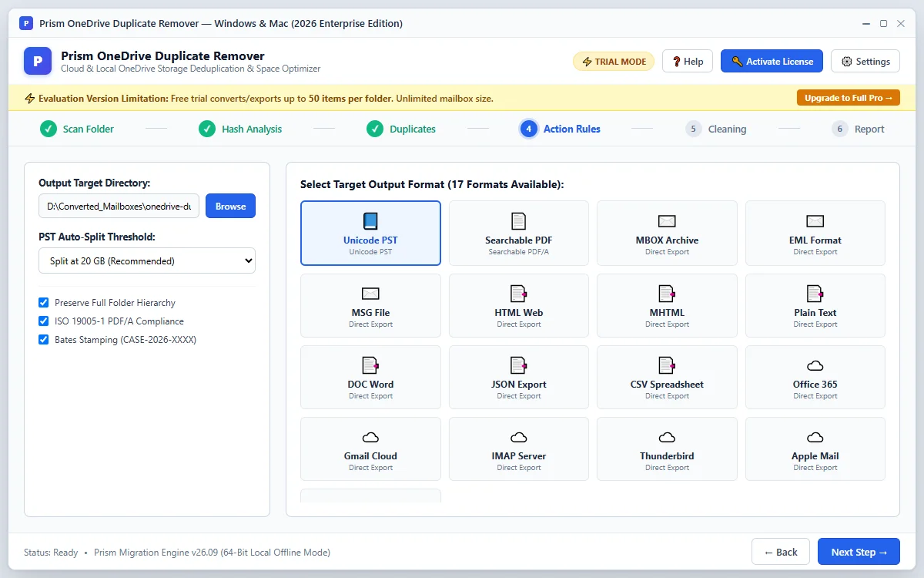Choose the DOC Word document icon
Image resolution: width=924 pixels, height=578 pixels.
pyautogui.click(x=370, y=365)
